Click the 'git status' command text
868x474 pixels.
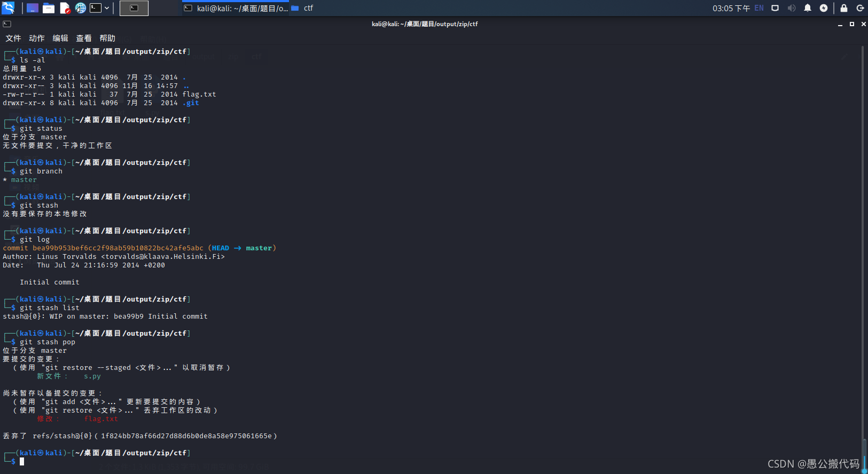(41, 129)
